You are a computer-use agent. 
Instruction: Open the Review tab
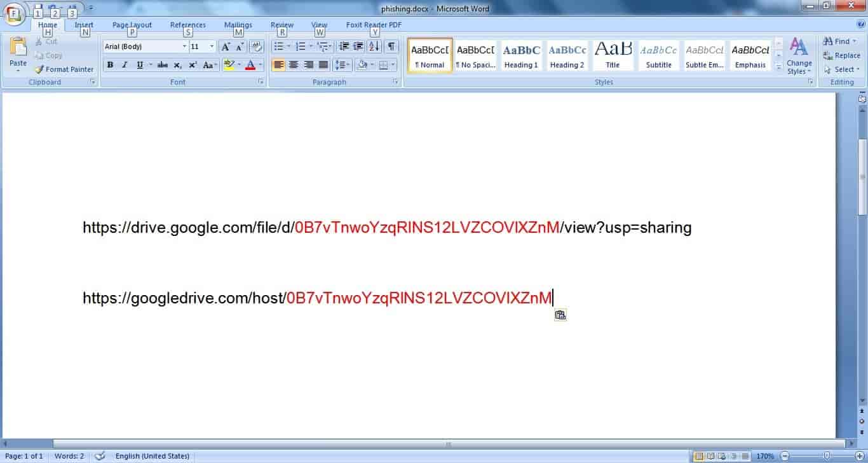pos(282,25)
